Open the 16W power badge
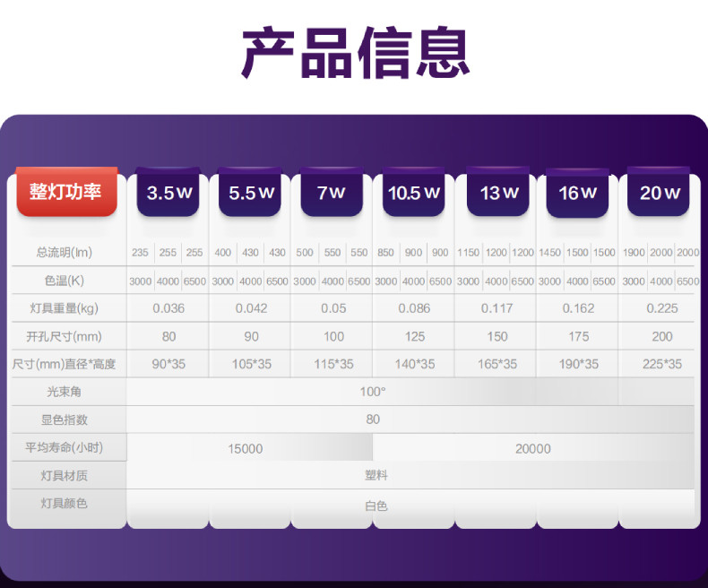 point(577,193)
